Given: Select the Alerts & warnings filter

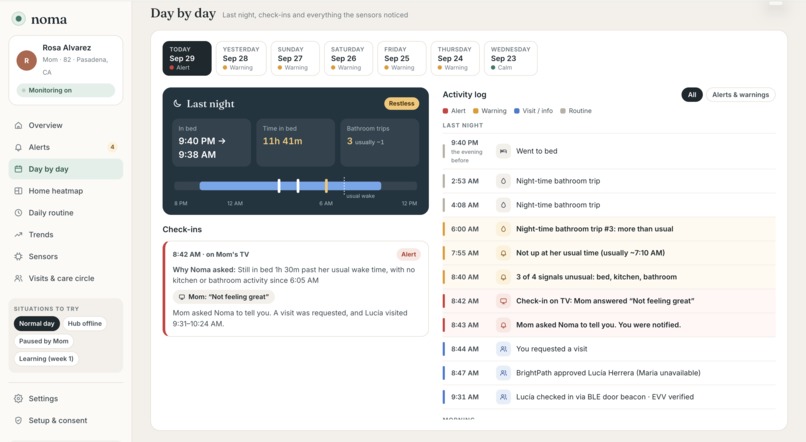Looking at the screenshot, I should coord(740,95).
